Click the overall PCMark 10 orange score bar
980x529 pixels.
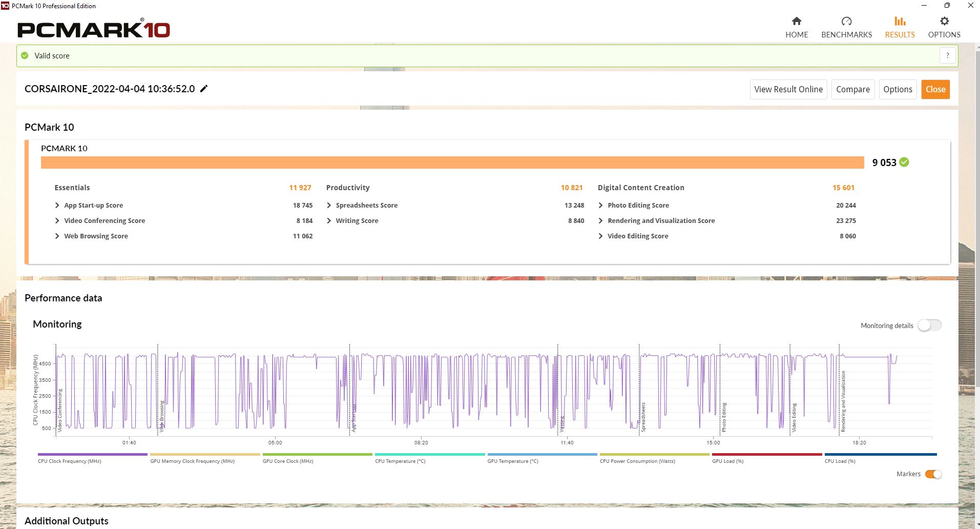[452, 162]
